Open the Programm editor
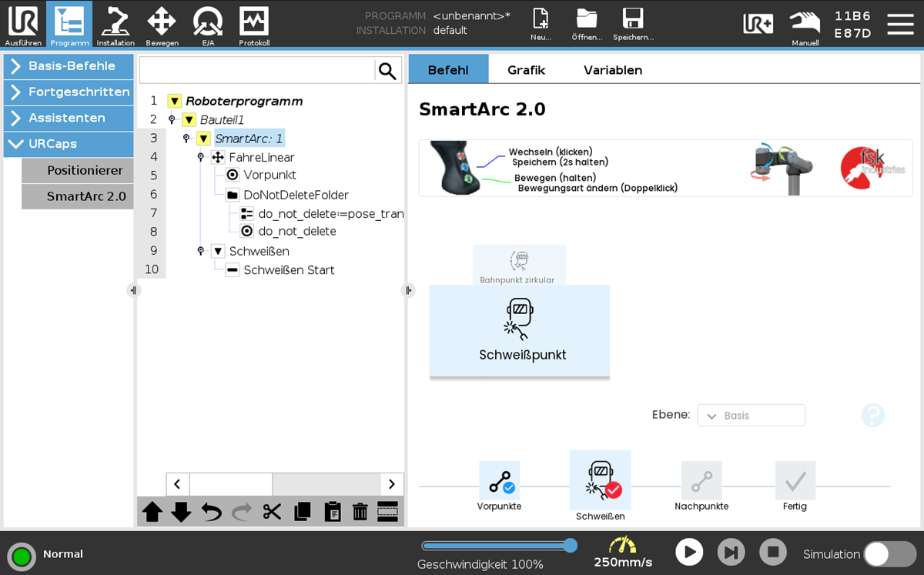 click(69, 24)
